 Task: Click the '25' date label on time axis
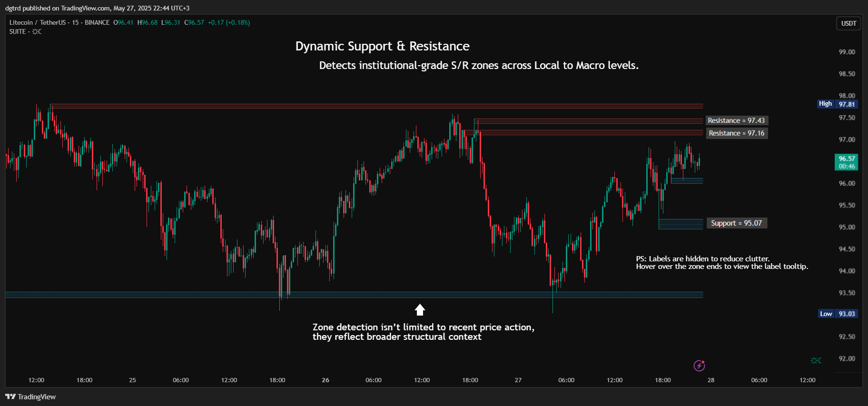(x=132, y=380)
